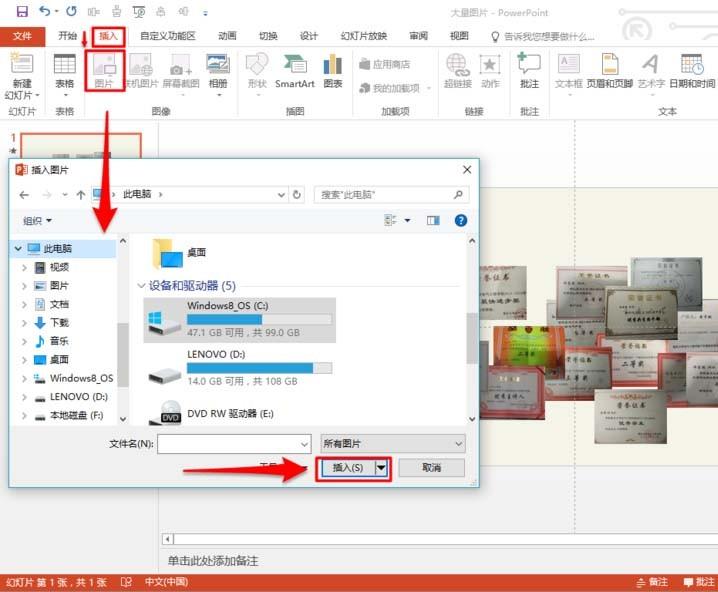This screenshot has width=718, height=592.
Task: Click the Comment icon in the ribbon
Action: (529, 70)
